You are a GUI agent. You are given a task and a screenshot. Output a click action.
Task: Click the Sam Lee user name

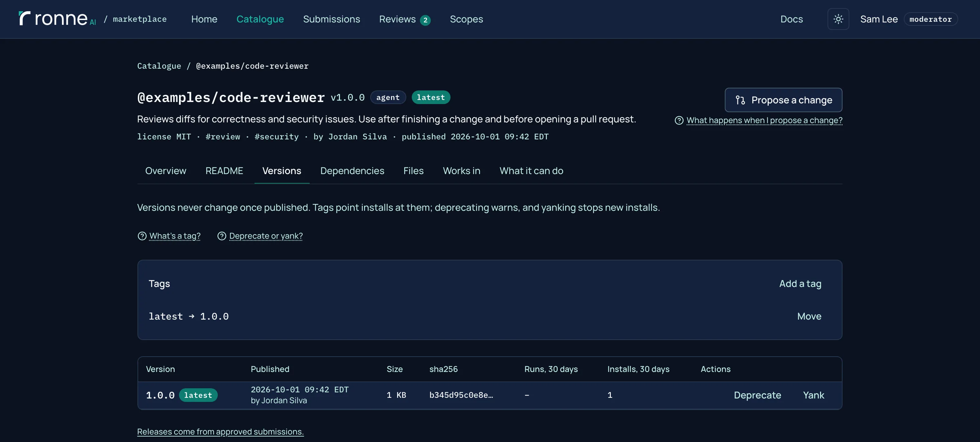click(x=879, y=19)
